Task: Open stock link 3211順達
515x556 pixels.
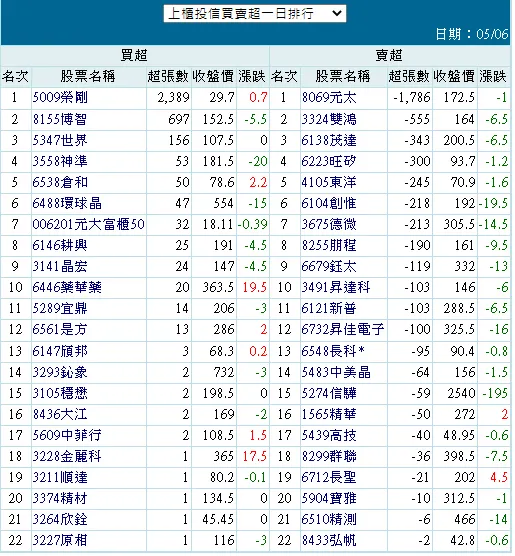Action: (60, 477)
